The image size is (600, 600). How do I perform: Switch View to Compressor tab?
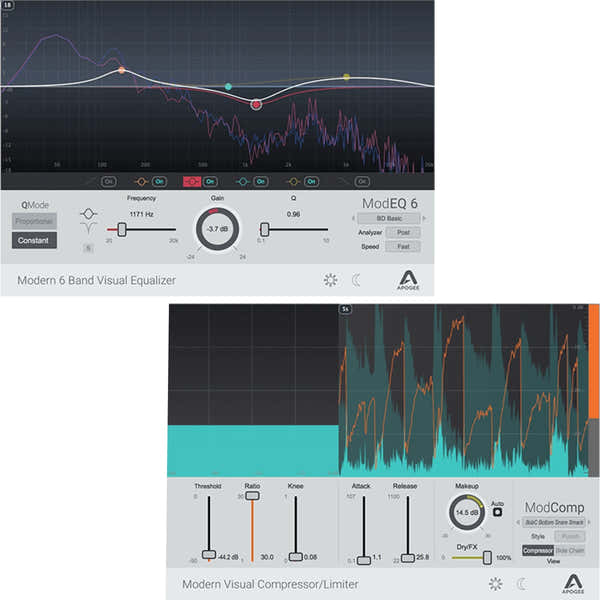point(538,551)
